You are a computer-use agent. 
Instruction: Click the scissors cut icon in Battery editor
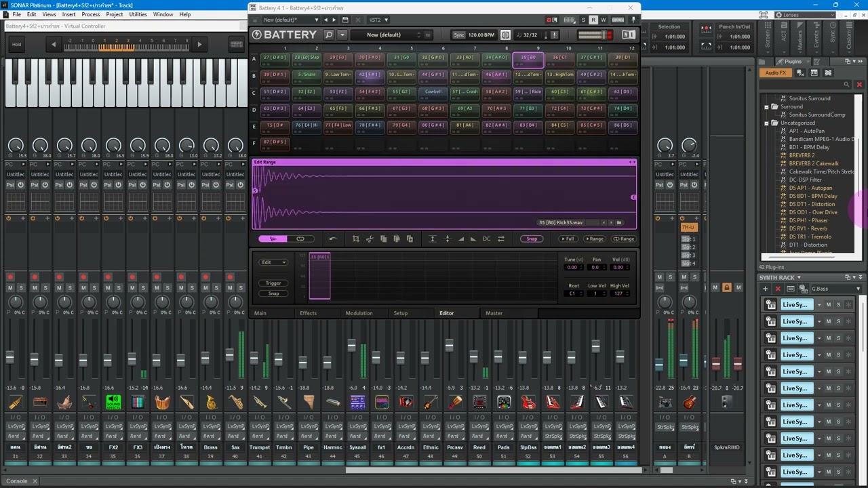(x=370, y=239)
